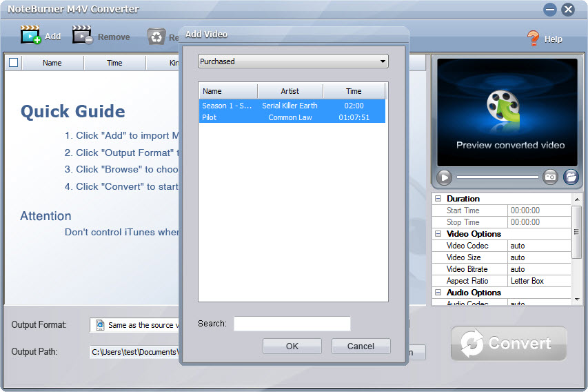Open Help with the question mark icon

(533, 38)
